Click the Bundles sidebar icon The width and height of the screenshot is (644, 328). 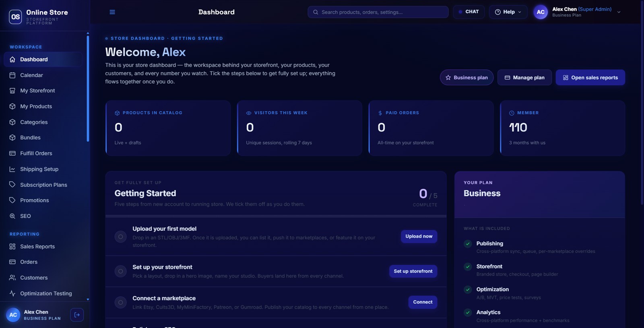12,138
